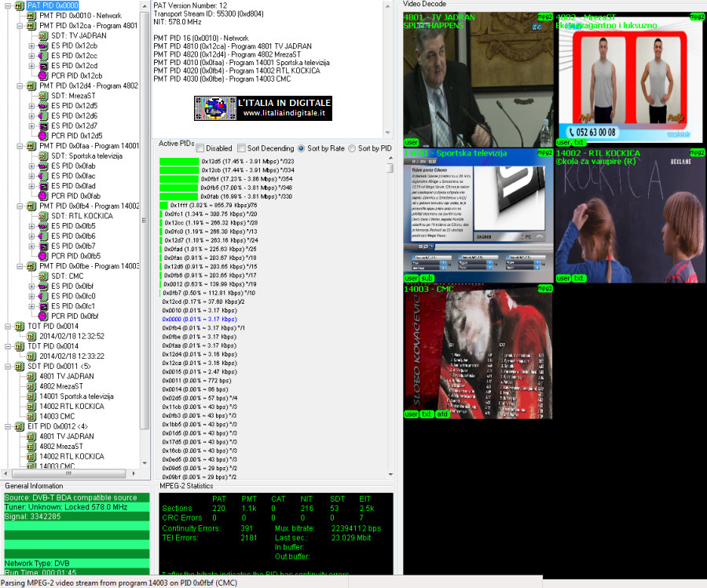Click the tree panel scroll-down arrow
This screenshot has width=707, height=588.
(145, 462)
